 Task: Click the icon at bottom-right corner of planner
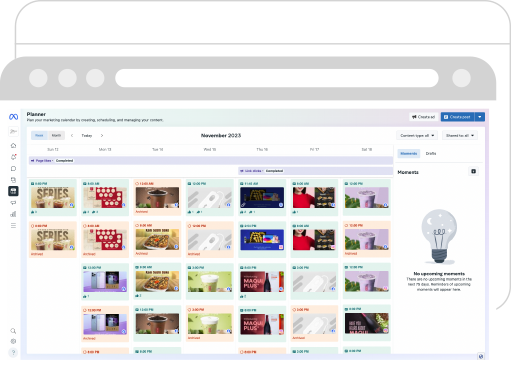(x=480, y=356)
